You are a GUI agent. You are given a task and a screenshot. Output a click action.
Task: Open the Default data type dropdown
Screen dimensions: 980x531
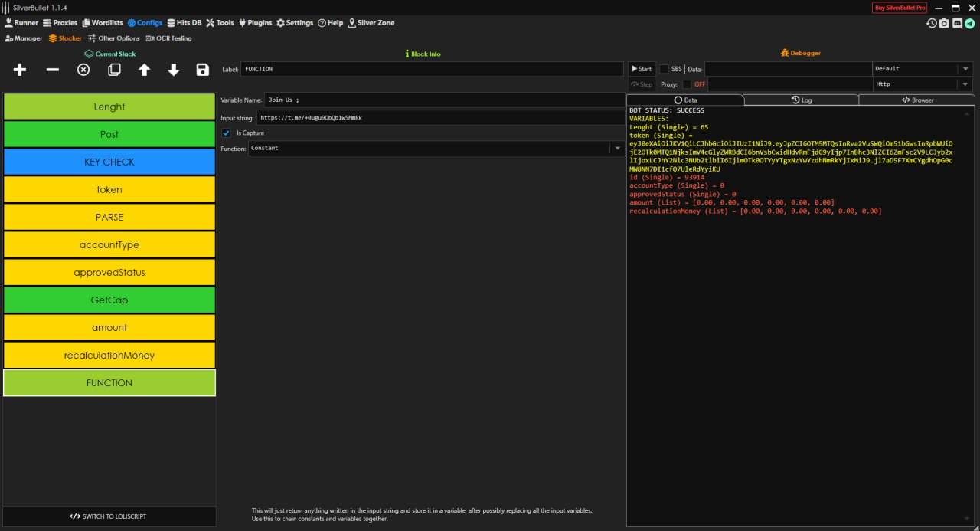964,69
